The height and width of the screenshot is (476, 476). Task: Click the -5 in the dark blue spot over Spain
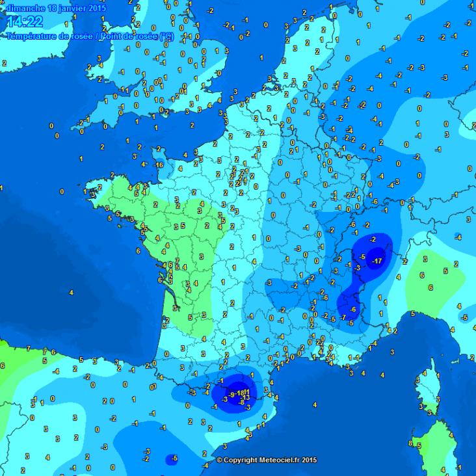[x=173, y=458]
